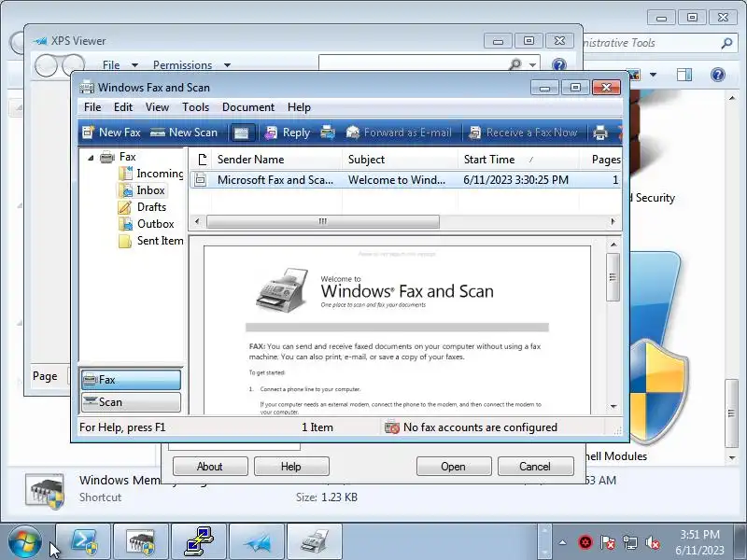Image resolution: width=747 pixels, height=560 pixels.
Task: Click Explorer window search magnifier icon
Action: (x=726, y=43)
